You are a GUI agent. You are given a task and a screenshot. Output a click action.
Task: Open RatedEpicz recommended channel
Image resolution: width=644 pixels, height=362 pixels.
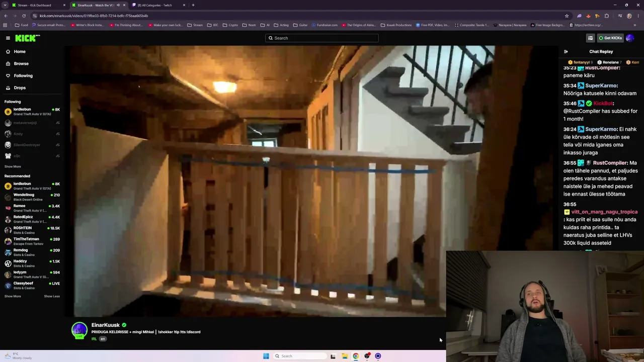click(x=32, y=219)
